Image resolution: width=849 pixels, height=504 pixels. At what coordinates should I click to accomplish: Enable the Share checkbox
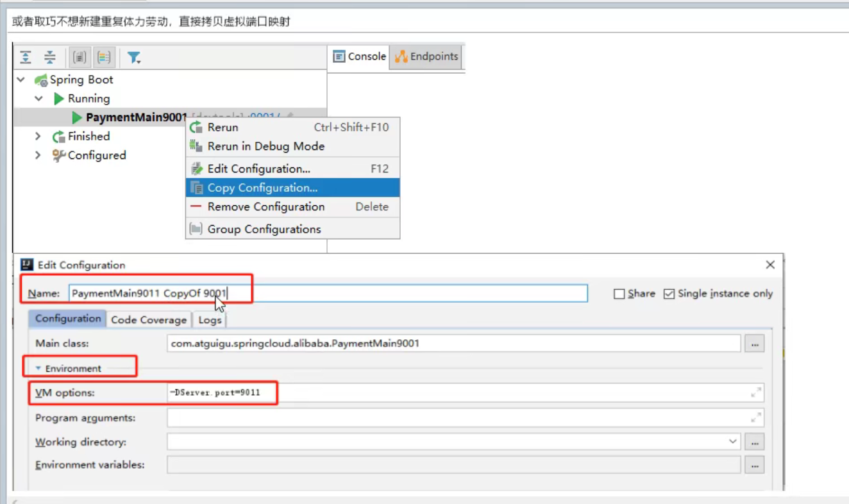[x=619, y=294]
